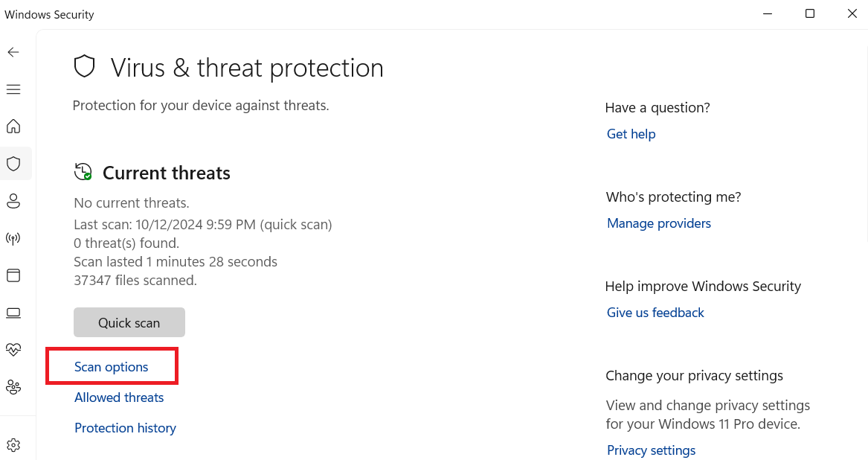Open Privacy settings link
Image resolution: width=868 pixels, height=460 pixels.
651,450
